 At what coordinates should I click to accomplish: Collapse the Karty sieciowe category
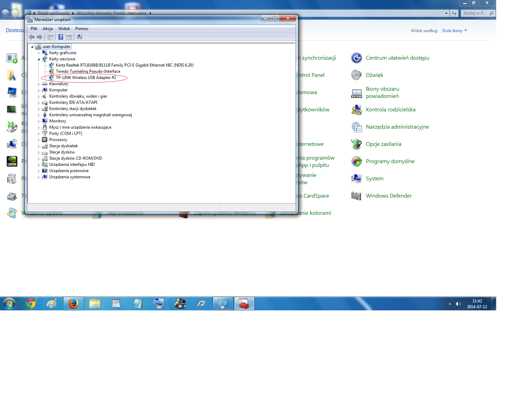(x=39, y=59)
